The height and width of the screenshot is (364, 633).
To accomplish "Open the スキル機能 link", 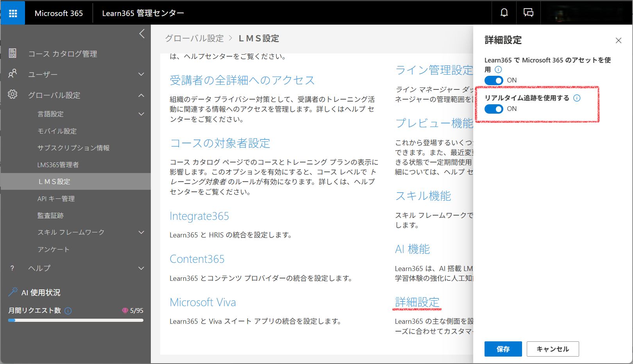I will (x=423, y=196).
